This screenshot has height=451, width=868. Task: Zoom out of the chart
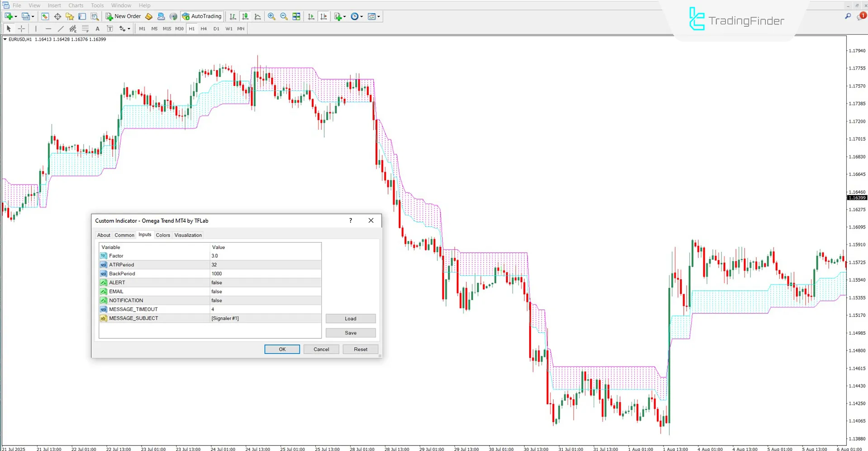pyautogui.click(x=283, y=16)
